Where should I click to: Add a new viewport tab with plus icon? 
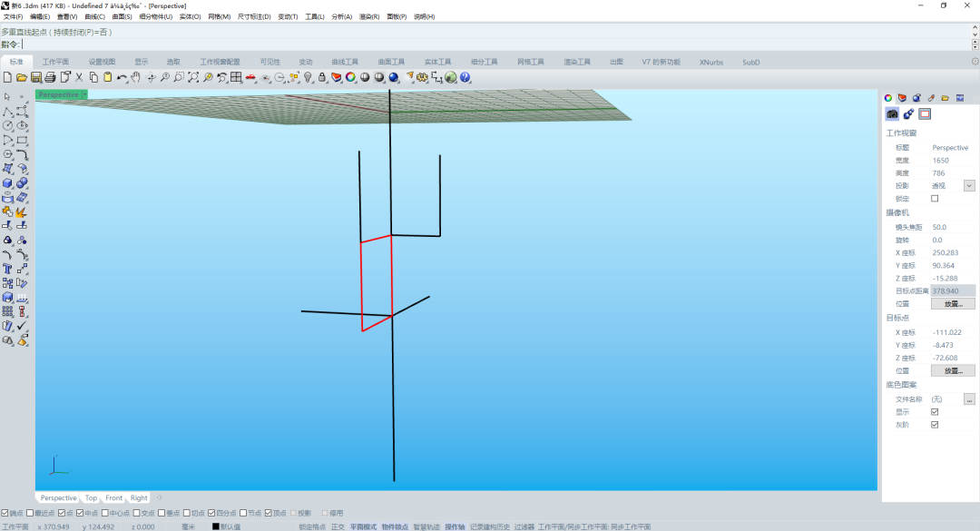tap(160, 497)
